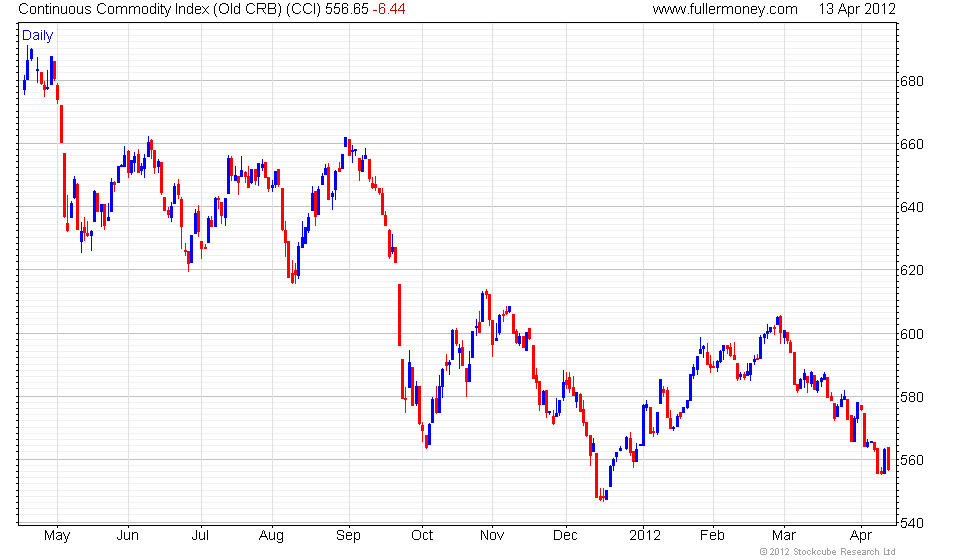
Task: Click the Apr label on time axis
Action: click(x=861, y=536)
